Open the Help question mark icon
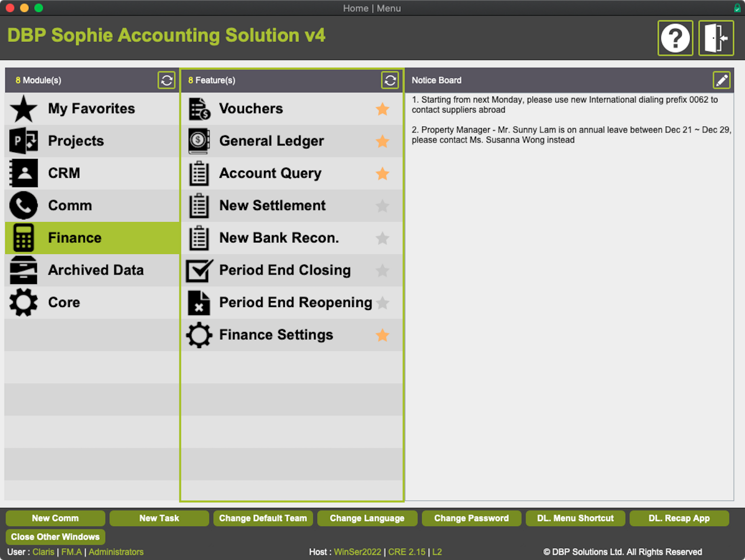This screenshot has height=560, width=745. 675,38
